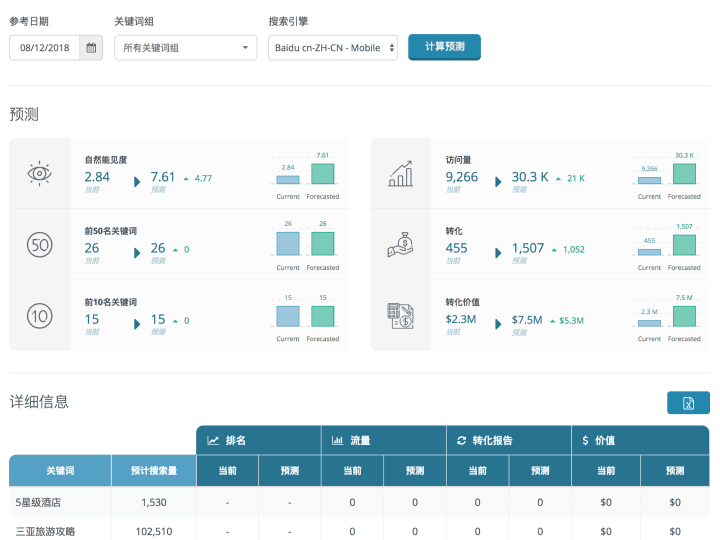
Task: Export details with the Excel file button
Action: 688,403
